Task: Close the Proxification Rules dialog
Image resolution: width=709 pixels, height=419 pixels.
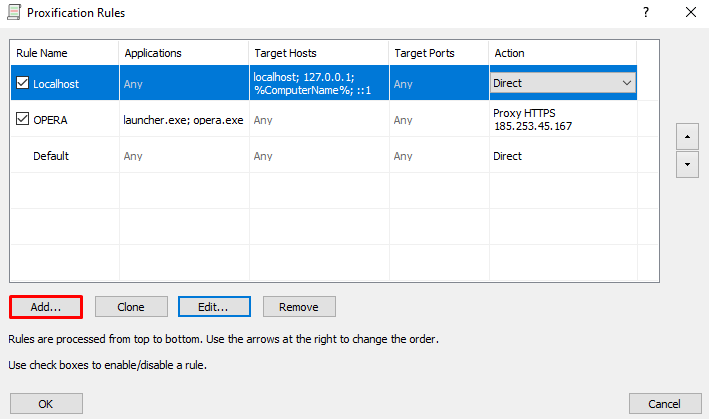Action: (x=690, y=12)
